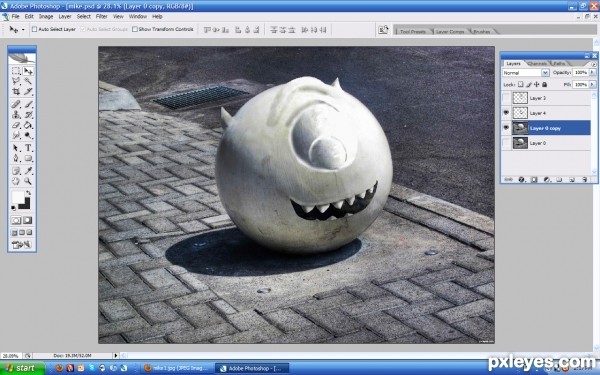Hide the Layer 0 copy layer
The image size is (600, 375).
click(506, 128)
